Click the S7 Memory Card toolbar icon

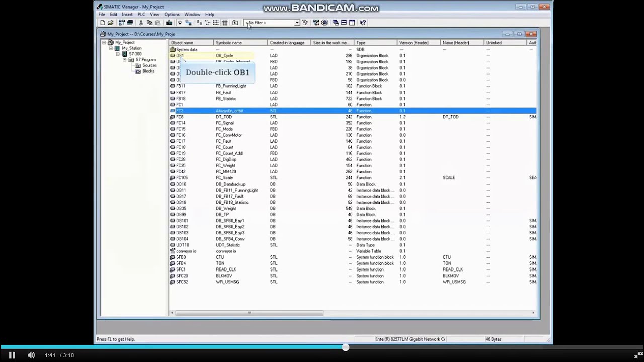(130, 23)
